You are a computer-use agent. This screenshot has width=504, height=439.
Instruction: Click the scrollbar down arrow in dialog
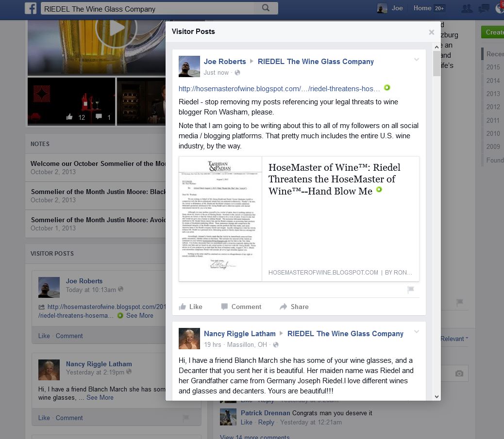437,397
